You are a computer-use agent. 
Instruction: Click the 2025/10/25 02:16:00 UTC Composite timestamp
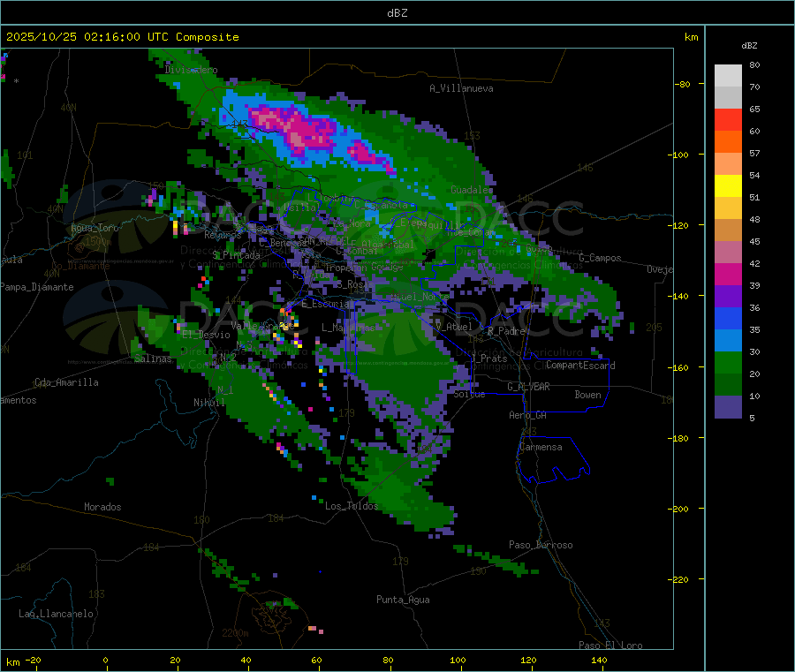click(x=122, y=37)
